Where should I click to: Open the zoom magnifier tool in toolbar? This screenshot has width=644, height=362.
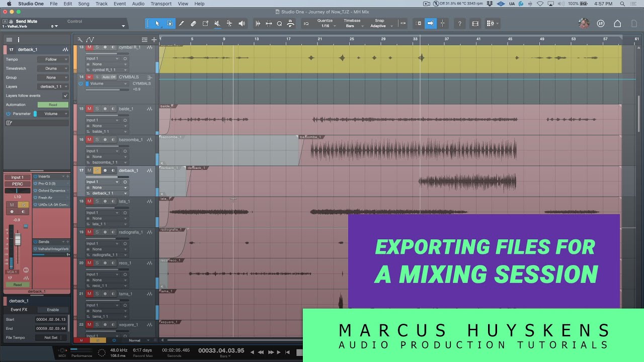coord(279,24)
